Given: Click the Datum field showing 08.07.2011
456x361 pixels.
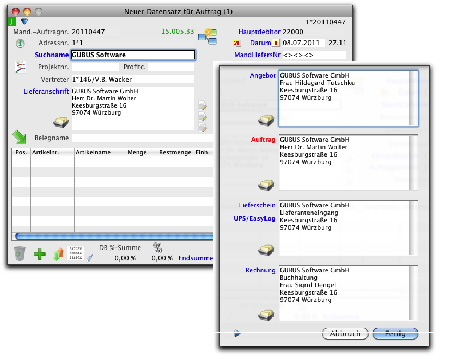Looking at the screenshot, I should click(303, 43).
